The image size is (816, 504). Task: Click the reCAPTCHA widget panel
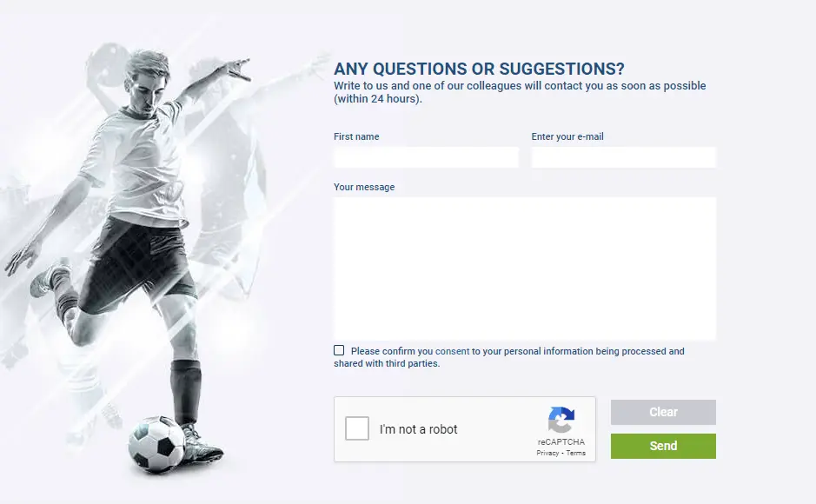465,429
